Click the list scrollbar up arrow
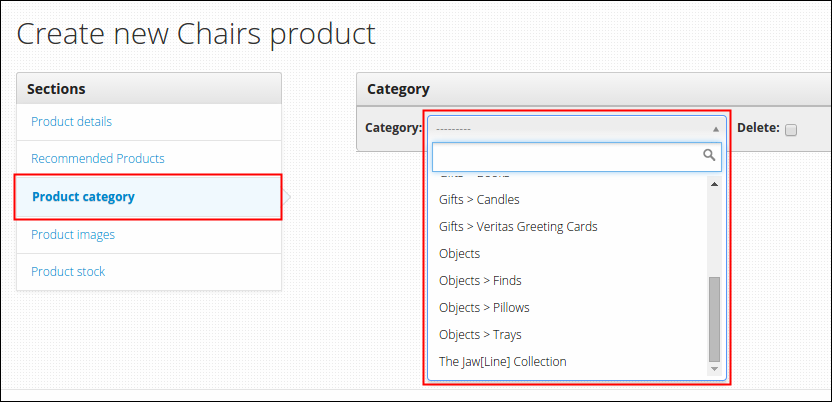This screenshot has height=402, width=832. (714, 184)
